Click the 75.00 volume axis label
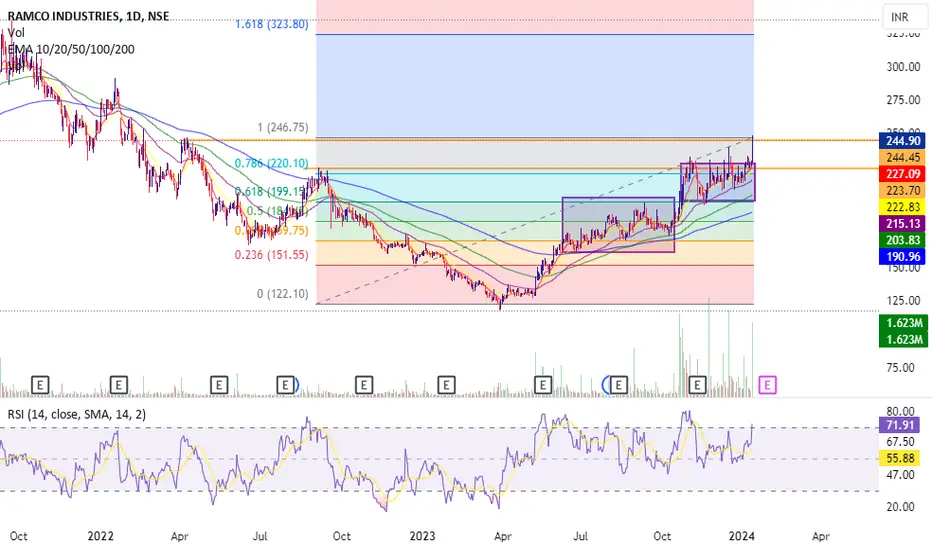 900,367
